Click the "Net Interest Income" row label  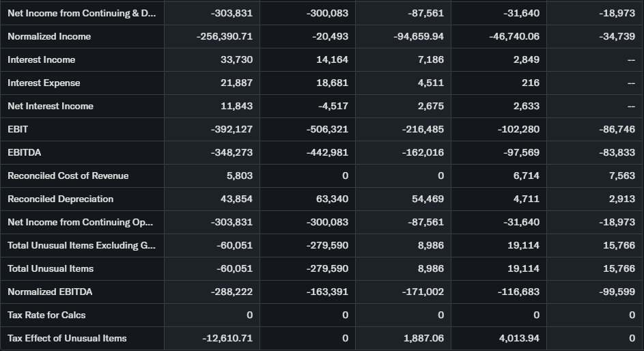pos(51,106)
